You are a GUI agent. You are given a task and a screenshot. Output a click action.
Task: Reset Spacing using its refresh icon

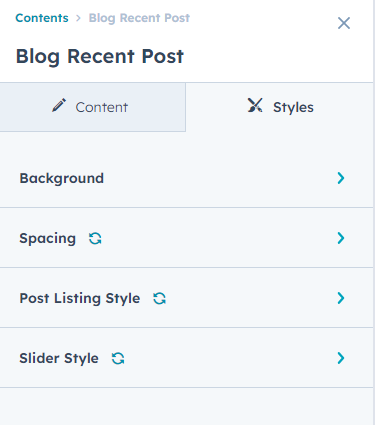tap(95, 238)
